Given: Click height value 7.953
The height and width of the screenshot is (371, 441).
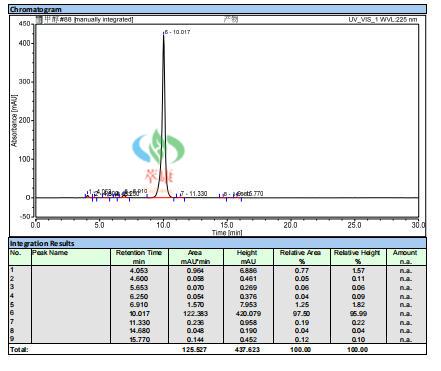Looking at the screenshot, I should (248, 305).
